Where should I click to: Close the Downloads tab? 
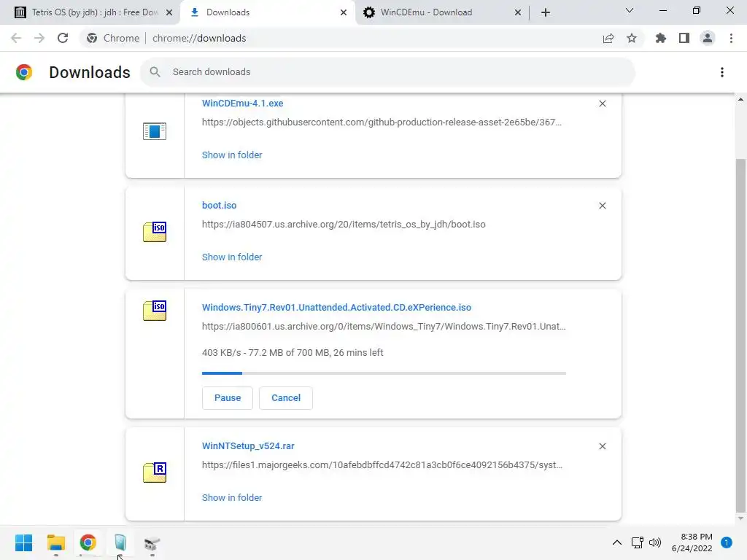344,12
